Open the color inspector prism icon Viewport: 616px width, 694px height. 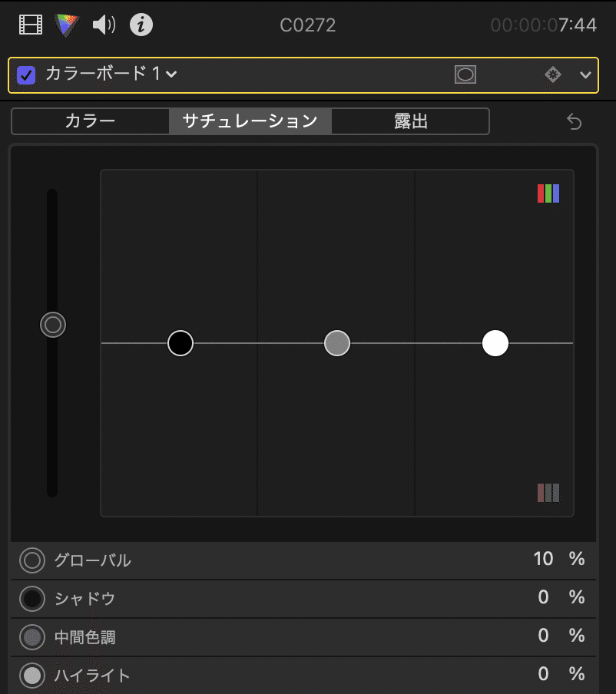[68, 25]
